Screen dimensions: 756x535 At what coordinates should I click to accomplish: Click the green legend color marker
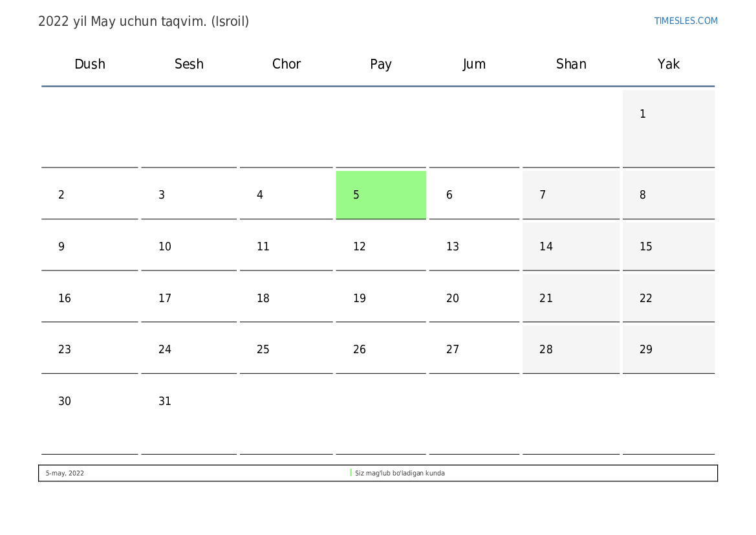(351, 473)
